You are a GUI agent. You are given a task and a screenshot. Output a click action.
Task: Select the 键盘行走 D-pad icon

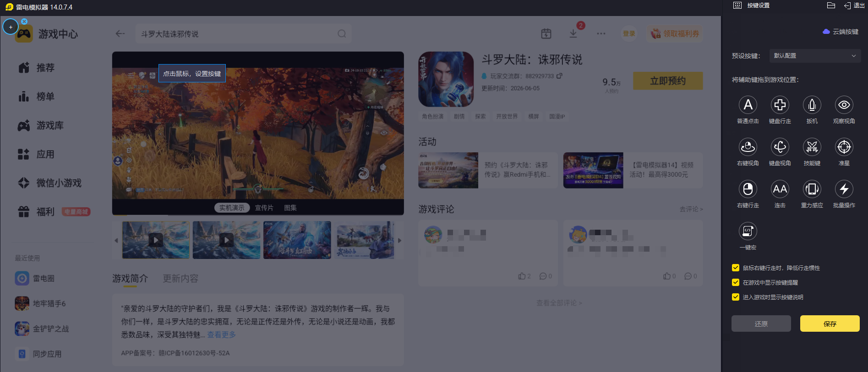click(780, 105)
